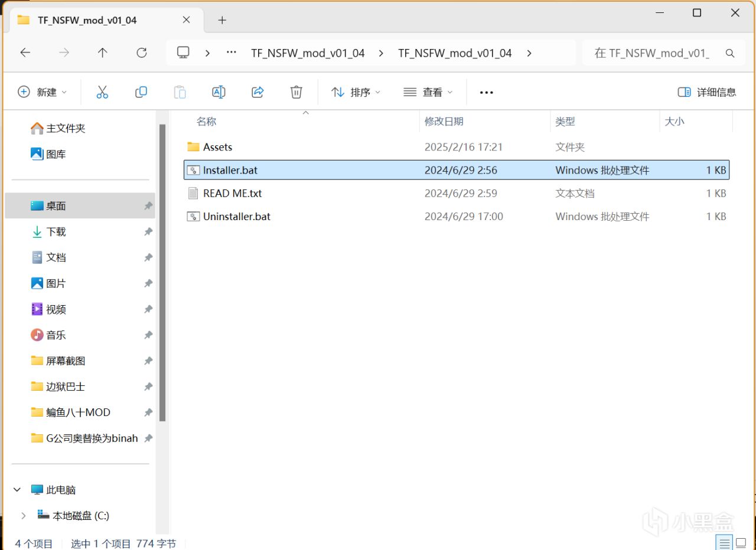Click the chevron between the two TF_NSFW_mod breadcrumbs
756x550 pixels.
pyautogui.click(x=381, y=53)
